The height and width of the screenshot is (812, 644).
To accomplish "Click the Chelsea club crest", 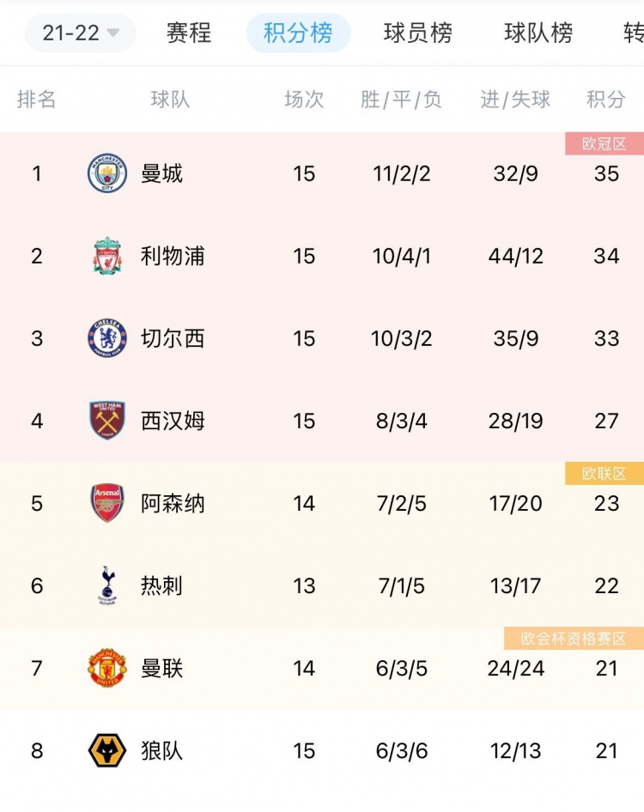I will point(107,338).
